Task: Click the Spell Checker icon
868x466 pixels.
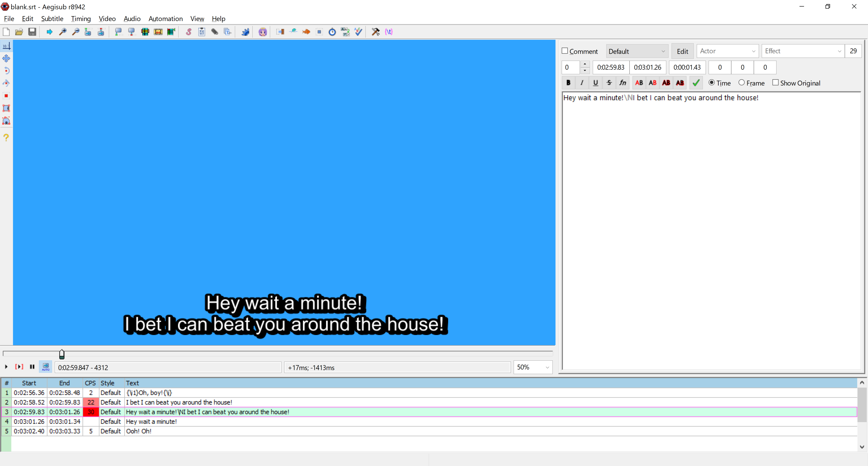Action: 359,32
